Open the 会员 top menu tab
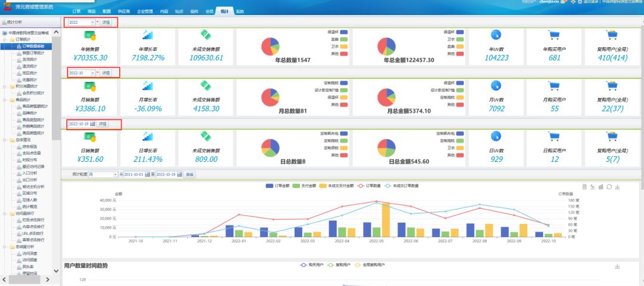The width and height of the screenshot is (644, 286). coord(209,11)
